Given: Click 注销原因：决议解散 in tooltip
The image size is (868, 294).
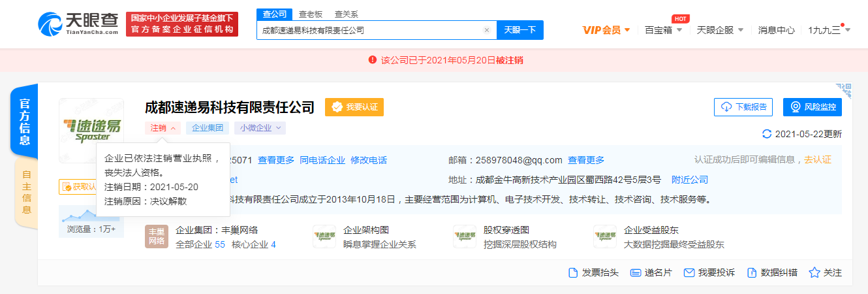Looking at the screenshot, I should (x=146, y=201).
